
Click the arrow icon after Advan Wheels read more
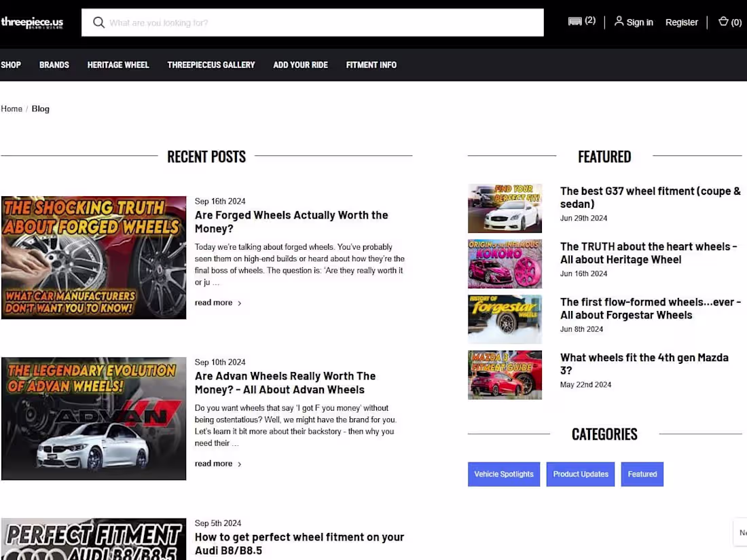[x=239, y=464]
